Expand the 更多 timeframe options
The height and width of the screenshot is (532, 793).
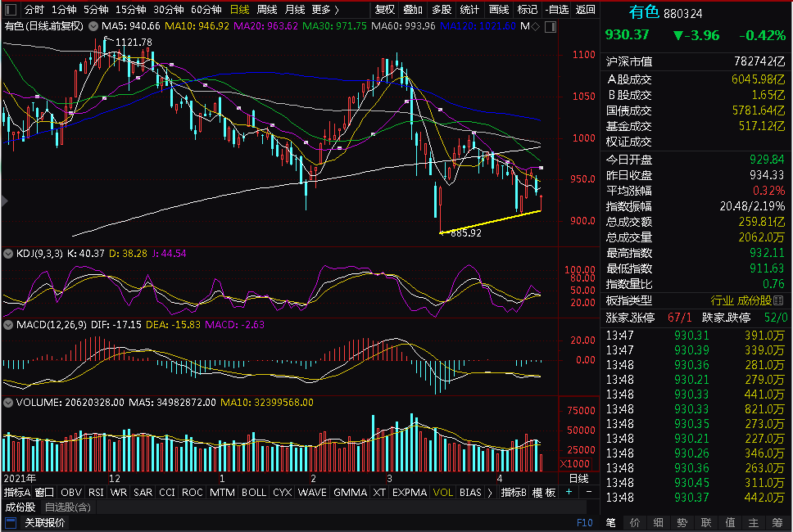325,10
